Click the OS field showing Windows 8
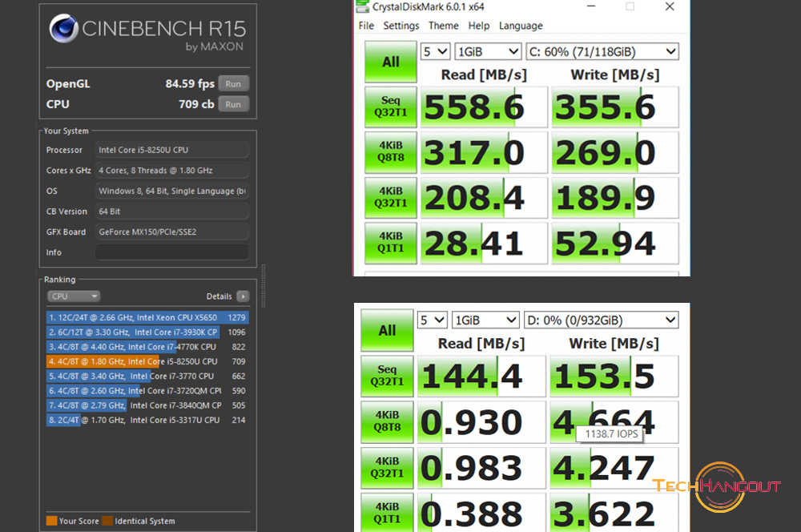801x532 pixels. [x=172, y=191]
